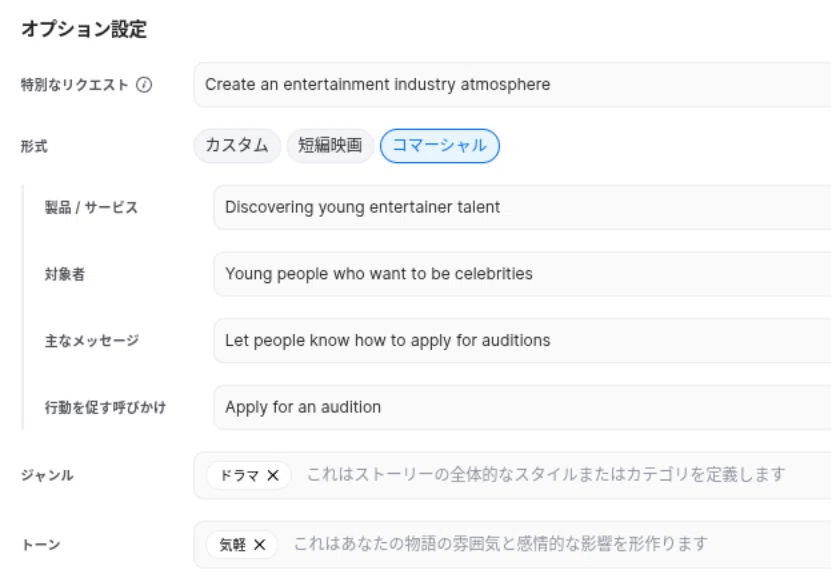Remove the 気軽 tone tag
Screen dimensions: 831x586
(x=260, y=545)
